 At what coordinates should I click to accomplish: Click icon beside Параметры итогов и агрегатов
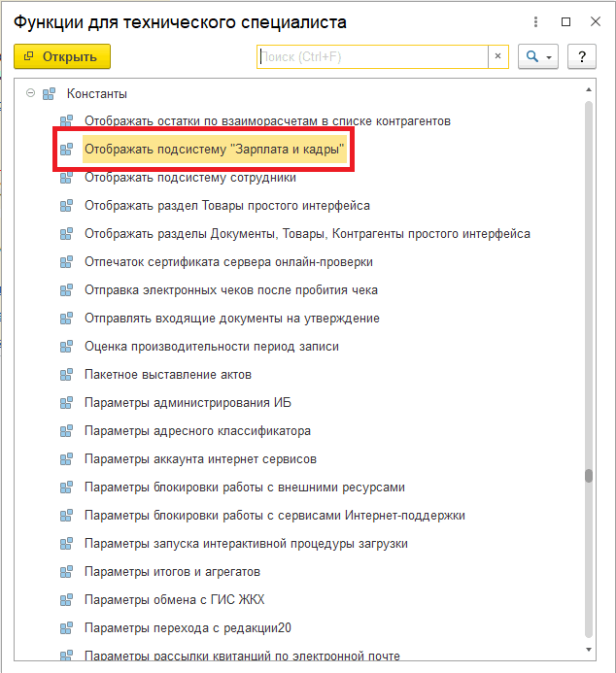66,572
